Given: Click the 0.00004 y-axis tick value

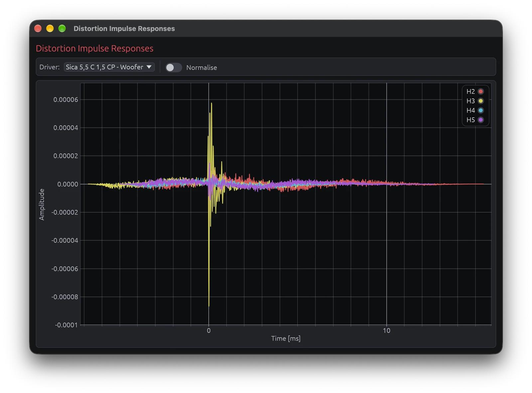Looking at the screenshot, I should [66, 128].
